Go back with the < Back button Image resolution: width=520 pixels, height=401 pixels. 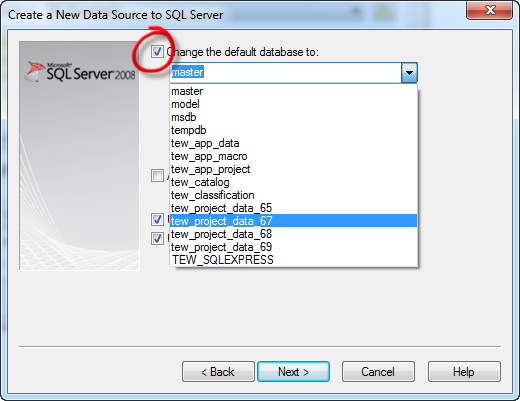click(x=218, y=371)
